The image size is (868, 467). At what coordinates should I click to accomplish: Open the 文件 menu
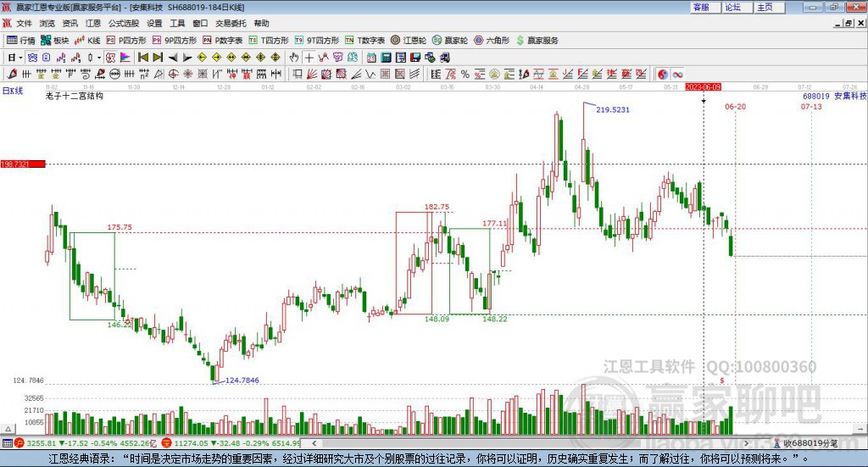[x=25, y=23]
